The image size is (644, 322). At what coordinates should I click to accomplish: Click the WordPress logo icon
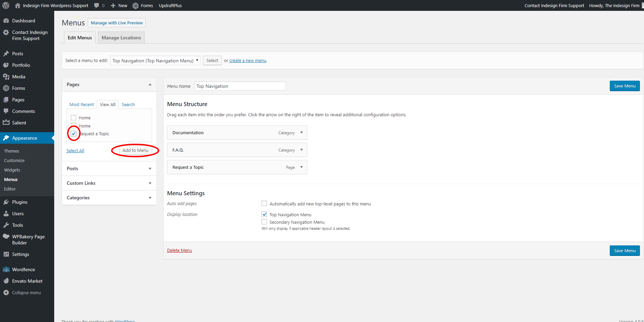6,5
